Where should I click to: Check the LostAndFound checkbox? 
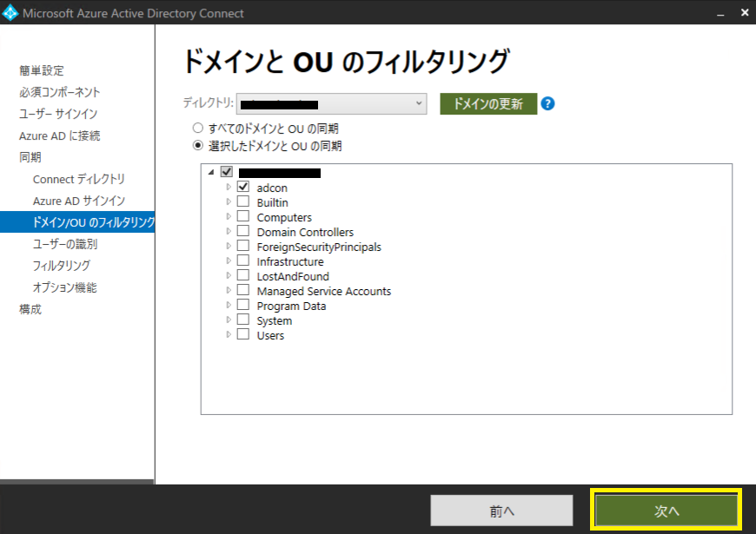tap(243, 275)
